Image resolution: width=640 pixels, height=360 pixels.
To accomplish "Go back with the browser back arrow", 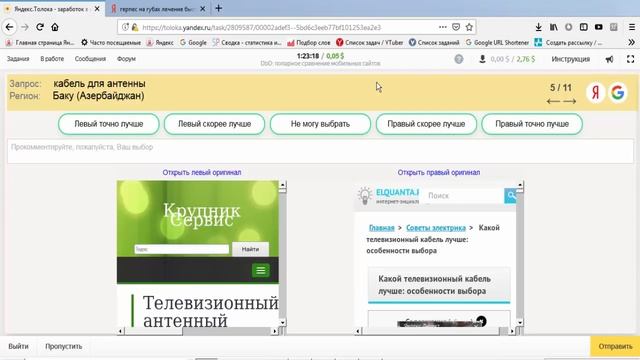I will tap(9, 27).
